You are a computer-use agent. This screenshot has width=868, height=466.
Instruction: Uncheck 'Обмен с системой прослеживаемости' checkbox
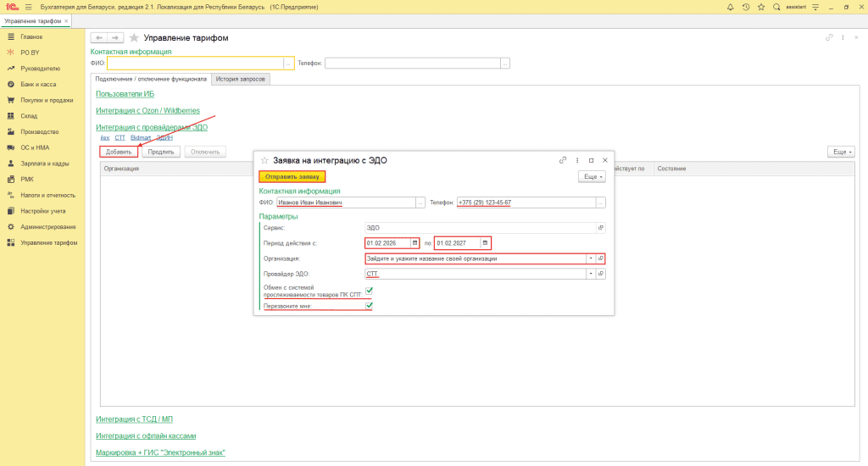[x=369, y=291]
